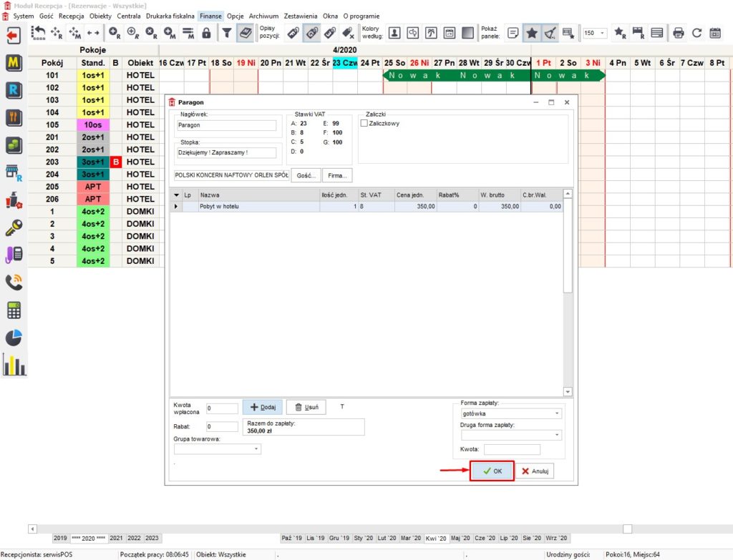Viewport: 733px width, 560px height.
Task: Click the padlock icon in the toolbar
Action: click(x=206, y=33)
